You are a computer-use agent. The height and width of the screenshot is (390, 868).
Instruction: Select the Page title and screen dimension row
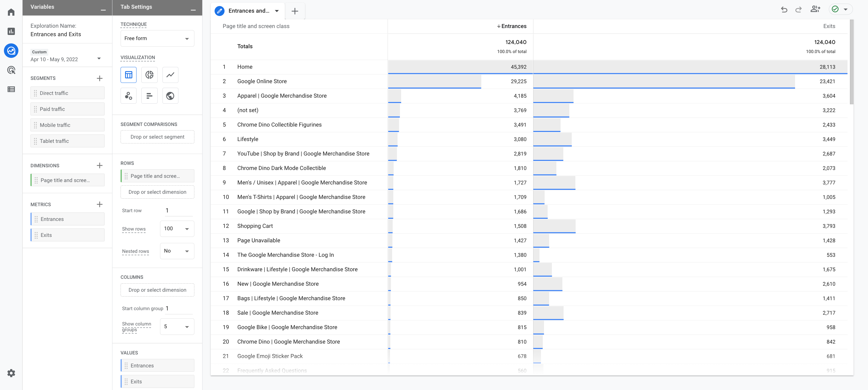pos(157,175)
